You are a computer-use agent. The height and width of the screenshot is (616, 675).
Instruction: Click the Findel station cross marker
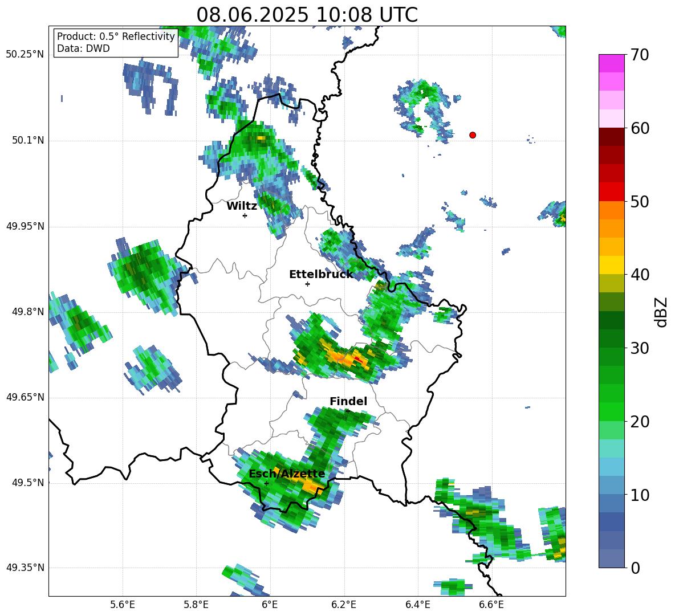[x=347, y=411]
